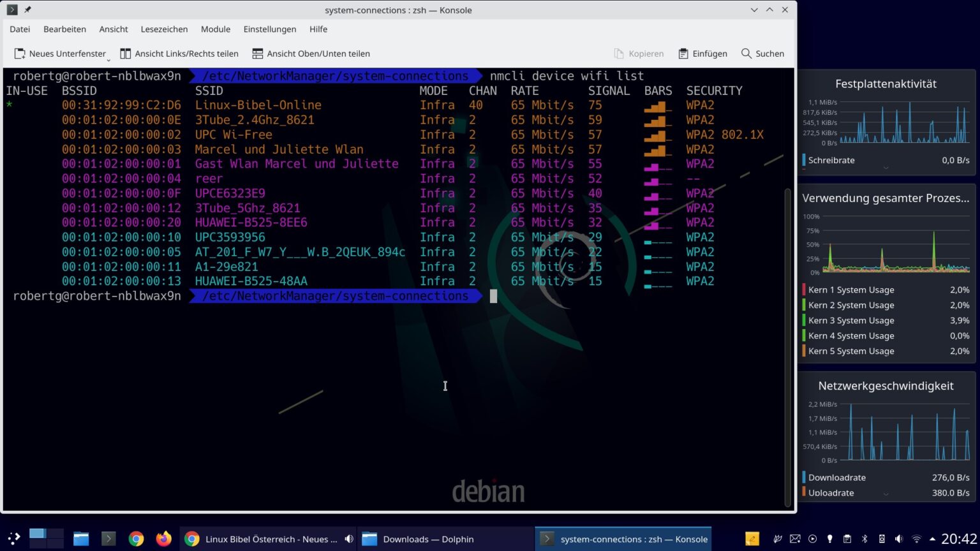
Task: Launch Firefox from the taskbar
Action: click(x=163, y=539)
